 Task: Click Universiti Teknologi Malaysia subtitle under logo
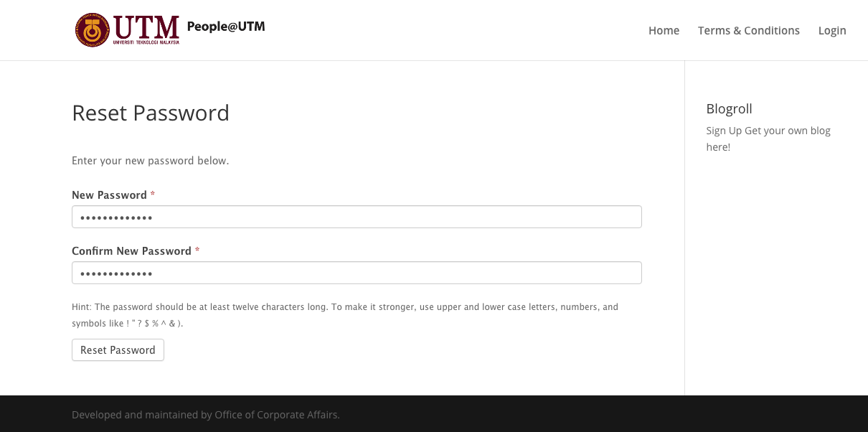[x=146, y=42]
